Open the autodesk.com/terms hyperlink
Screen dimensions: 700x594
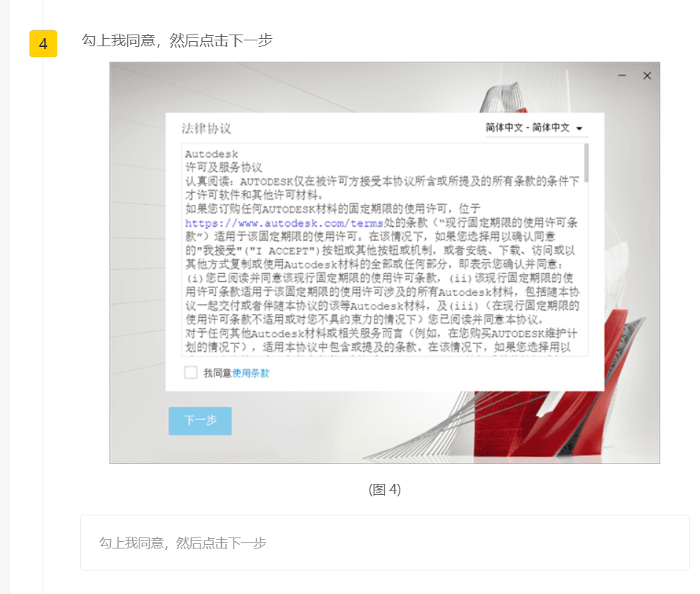pos(284,223)
